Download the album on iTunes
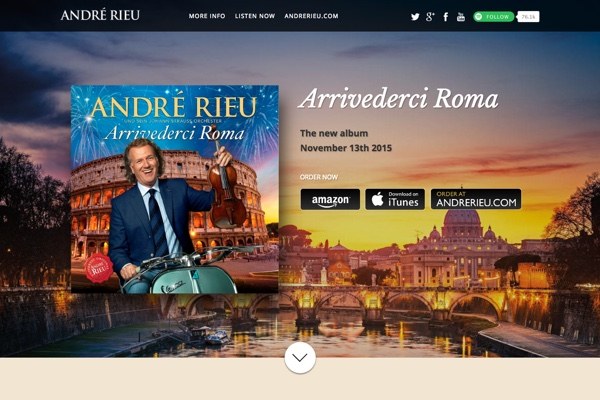The height and width of the screenshot is (400, 600). tap(395, 199)
